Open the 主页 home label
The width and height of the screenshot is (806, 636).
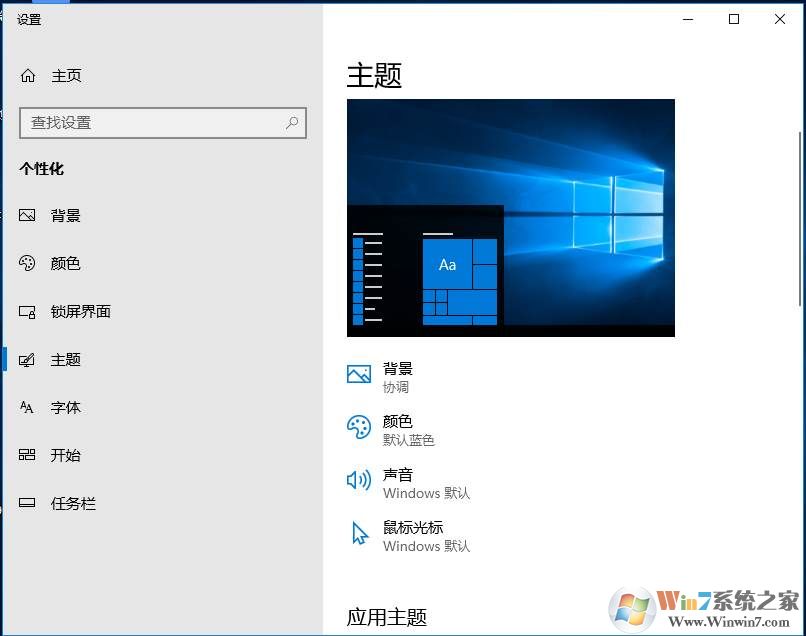coord(66,76)
